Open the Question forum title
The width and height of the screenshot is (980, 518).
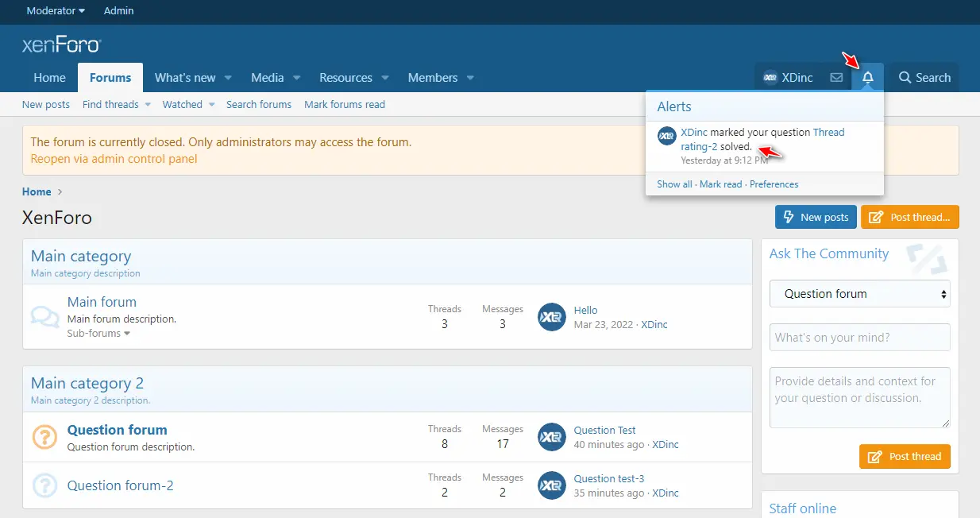(117, 430)
